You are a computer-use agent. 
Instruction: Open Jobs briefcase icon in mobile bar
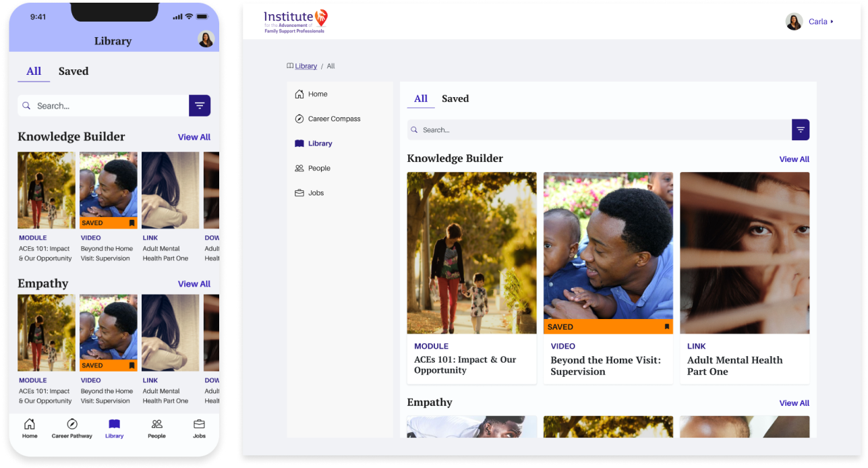pyautogui.click(x=199, y=425)
